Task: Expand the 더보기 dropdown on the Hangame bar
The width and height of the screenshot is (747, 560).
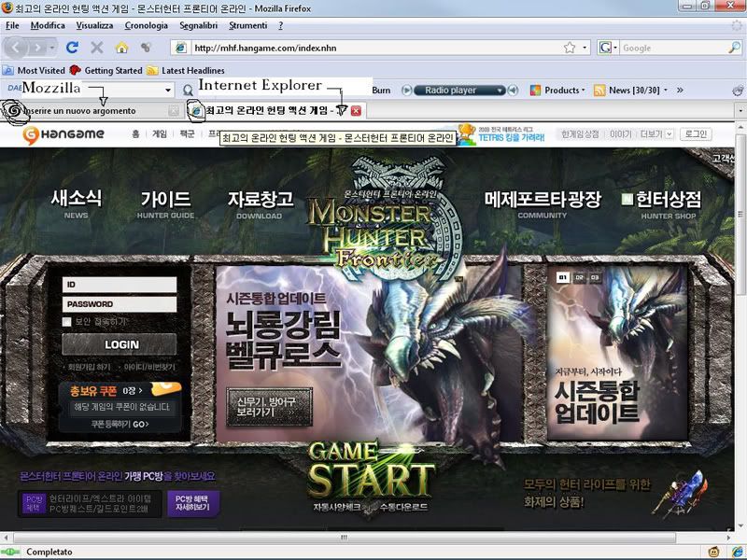Action: tap(669, 134)
